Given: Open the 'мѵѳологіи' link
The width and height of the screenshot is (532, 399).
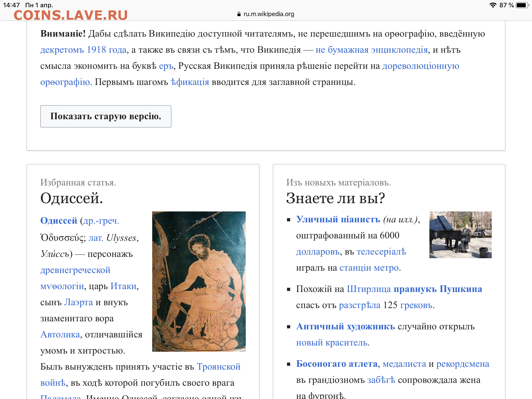Looking at the screenshot, I should click(x=62, y=286).
